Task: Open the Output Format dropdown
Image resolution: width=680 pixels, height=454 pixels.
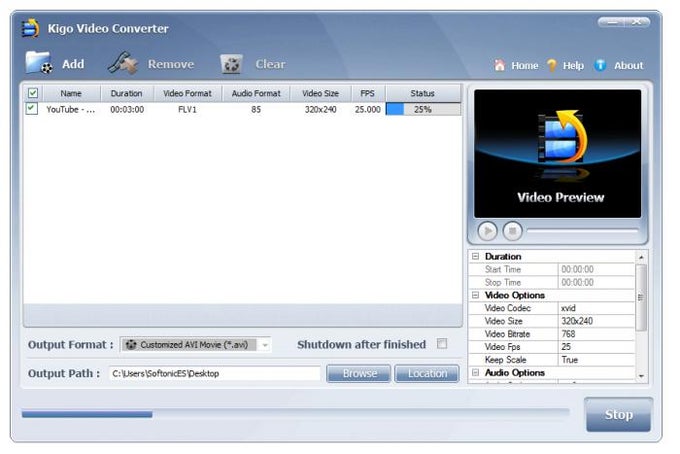Action: point(265,345)
